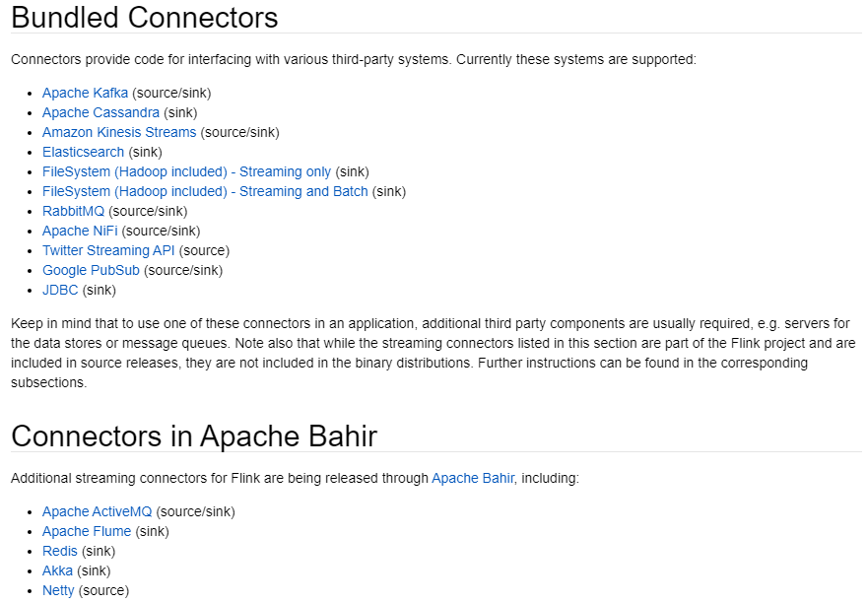This screenshot has height=603, width=868.
Task: Open FileSystem Streaming only connector link
Action: click(186, 171)
